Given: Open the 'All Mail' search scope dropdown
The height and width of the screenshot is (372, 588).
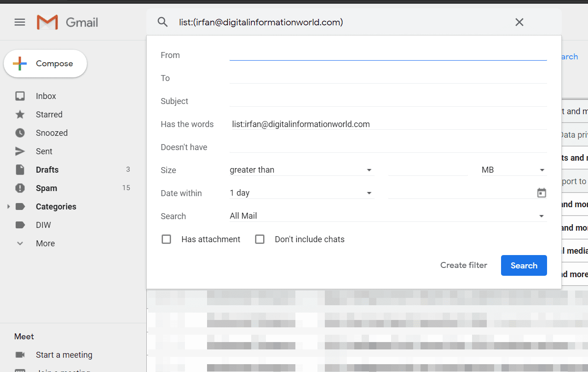Looking at the screenshot, I should pyautogui.click(x=388, y=216).
